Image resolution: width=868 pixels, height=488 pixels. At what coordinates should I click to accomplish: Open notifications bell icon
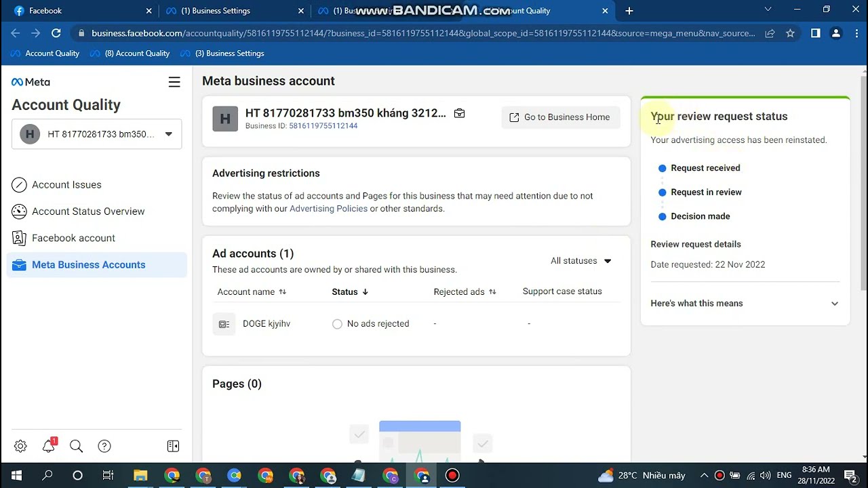point(48,446)
